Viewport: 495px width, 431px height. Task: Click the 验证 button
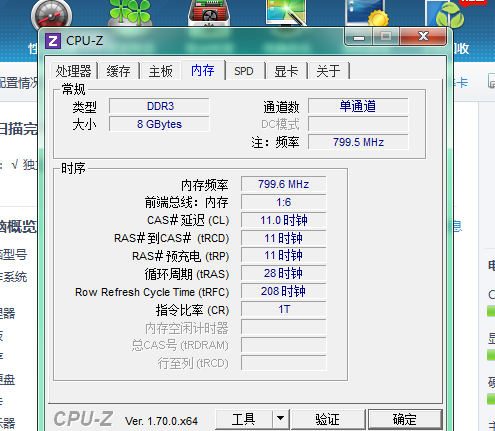[328, 419]
